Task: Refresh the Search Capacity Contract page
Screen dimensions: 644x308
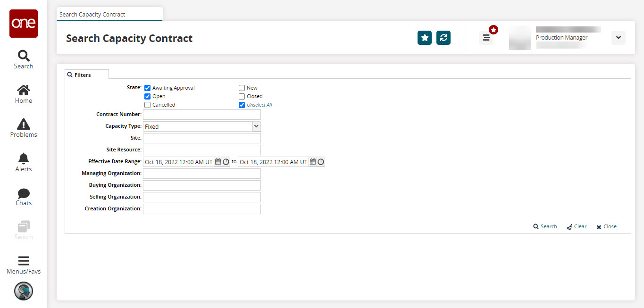Action: pyautogui.click(x=443, y=38)
